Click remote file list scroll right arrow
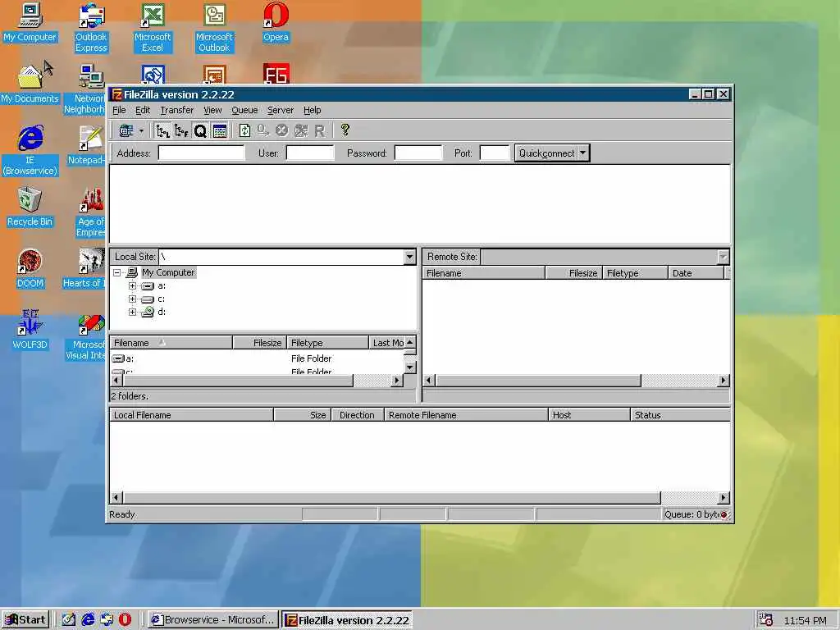840x630 pixels. tap(724, 381)
